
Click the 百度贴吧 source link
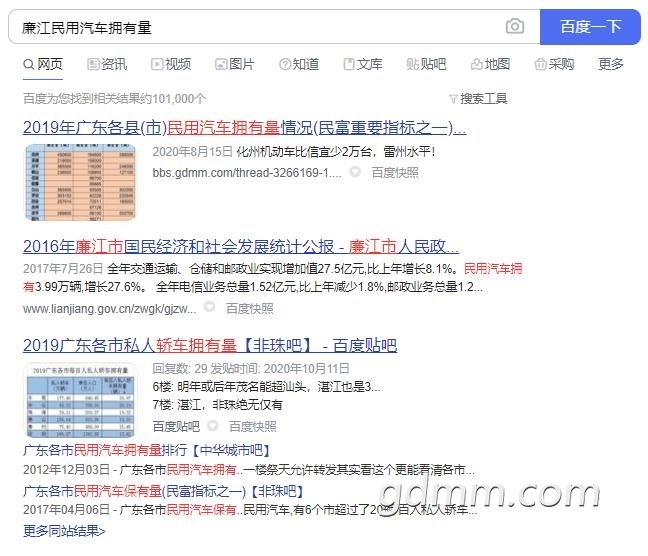176,426
